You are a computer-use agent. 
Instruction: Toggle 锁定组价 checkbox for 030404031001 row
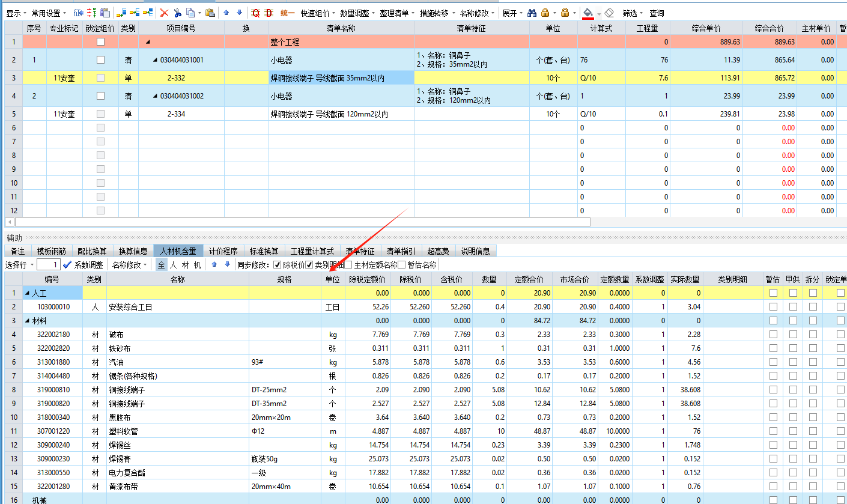tap(100, 59)
